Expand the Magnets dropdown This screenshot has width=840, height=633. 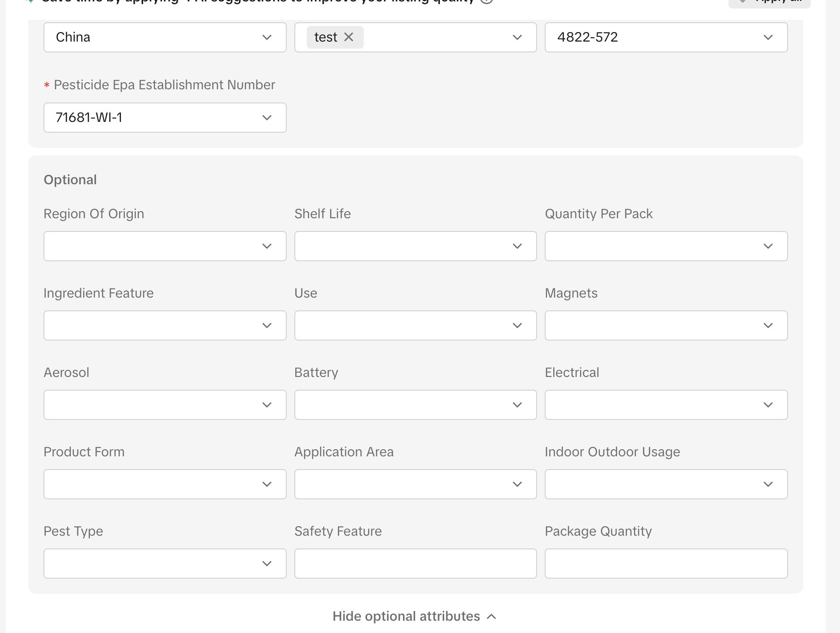(x=666, y=325)
